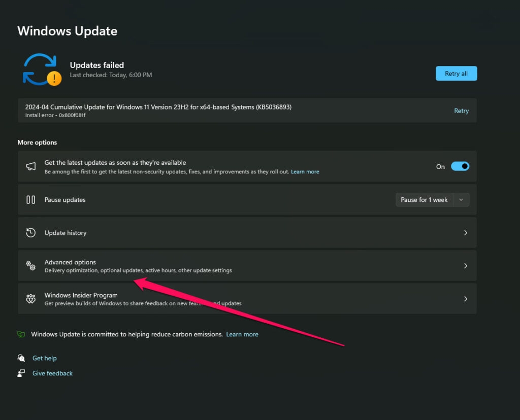Open the Pause for 1 week dropdown arrow

[461, 200]
